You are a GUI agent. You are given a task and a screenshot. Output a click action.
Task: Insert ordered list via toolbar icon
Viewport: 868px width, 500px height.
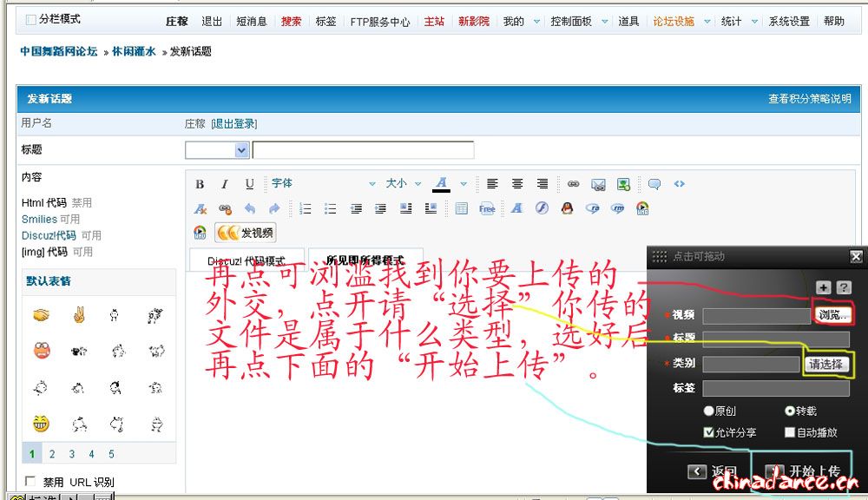pyautogui.click(x=306, y=208)
